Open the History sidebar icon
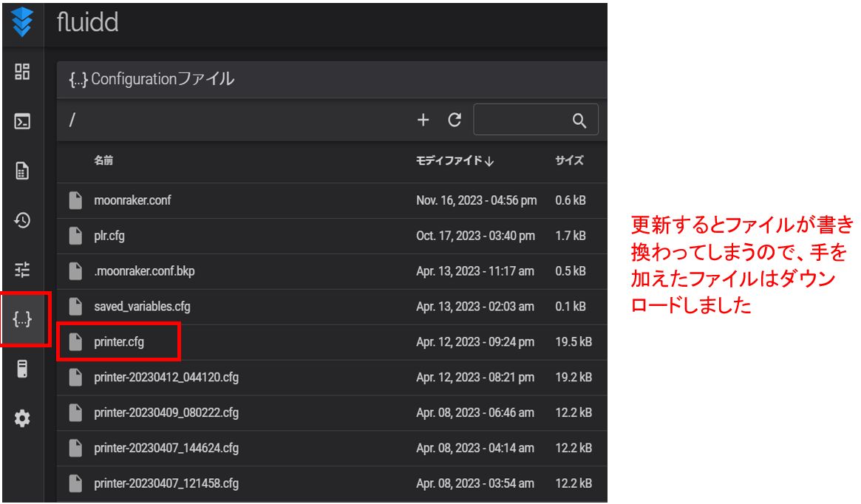Image resolution: width=861 pixels, height=504 pixels. point(22,220)
